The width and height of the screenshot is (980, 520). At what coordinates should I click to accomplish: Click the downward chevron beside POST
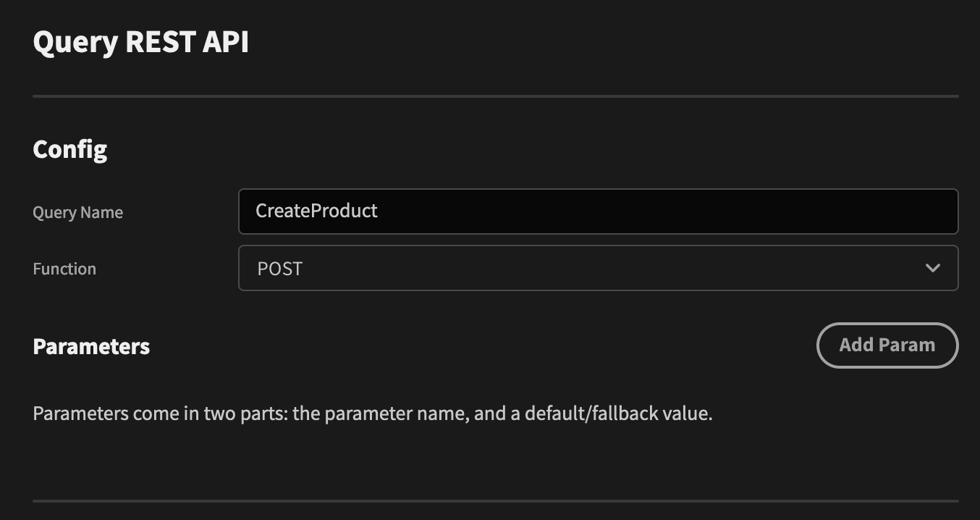(x=932, y=268)
